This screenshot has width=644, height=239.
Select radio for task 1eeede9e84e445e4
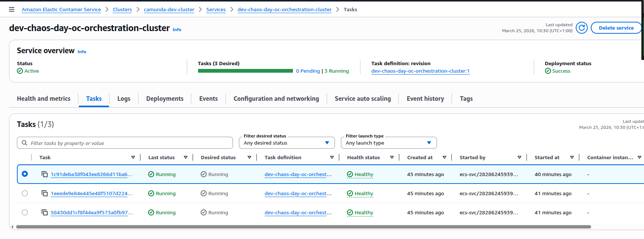(x=25, y=193)
